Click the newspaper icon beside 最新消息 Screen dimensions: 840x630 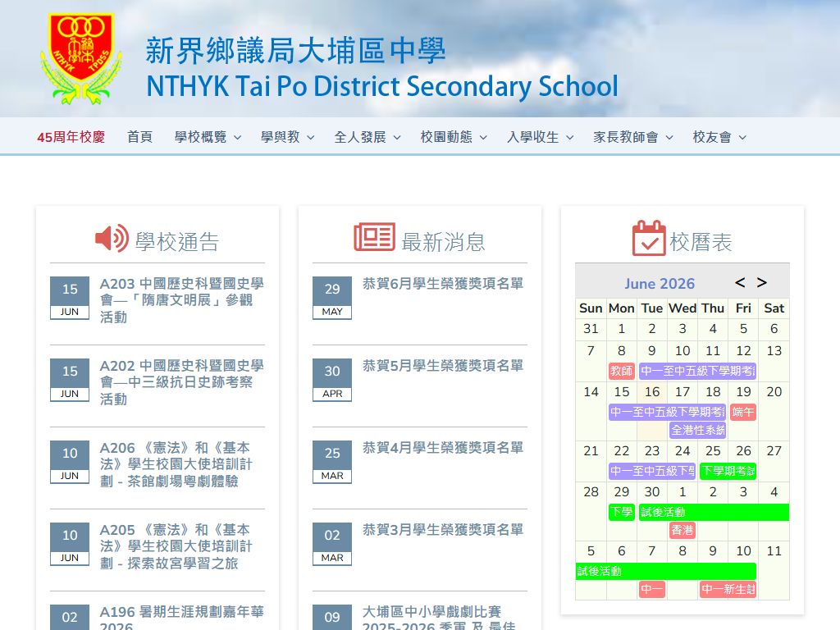(374, 237)
